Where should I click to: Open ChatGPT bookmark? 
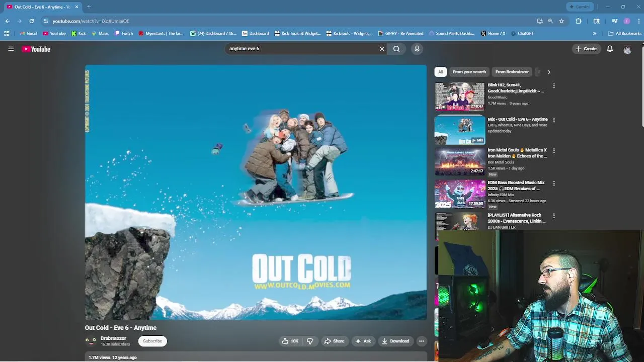coord(522,34)
